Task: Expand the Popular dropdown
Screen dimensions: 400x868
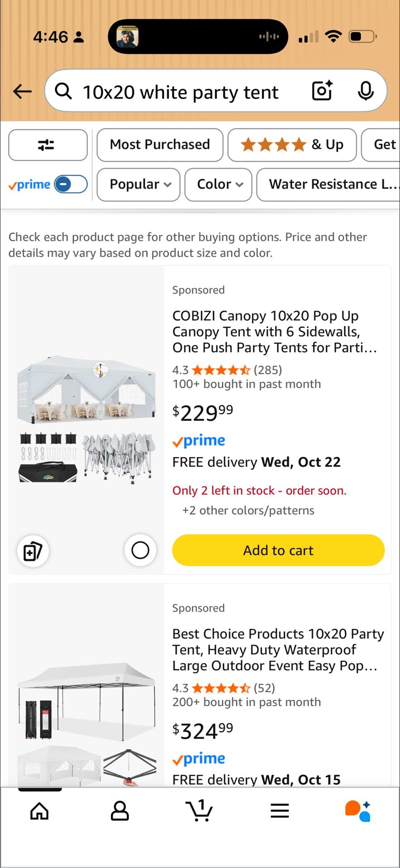Action: pos(138,184)
